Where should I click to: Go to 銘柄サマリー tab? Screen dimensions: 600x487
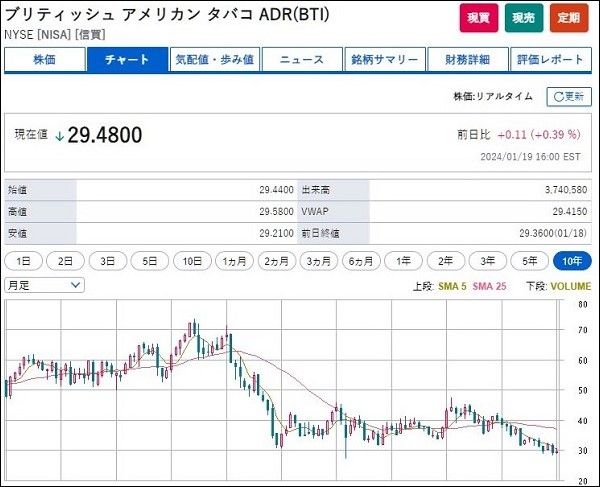click(x=385, y=60)
